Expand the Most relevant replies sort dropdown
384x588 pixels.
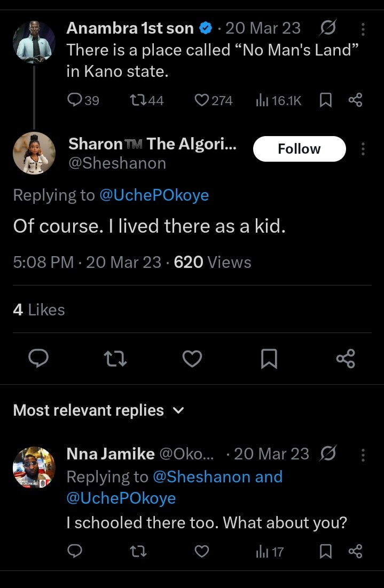179,410
